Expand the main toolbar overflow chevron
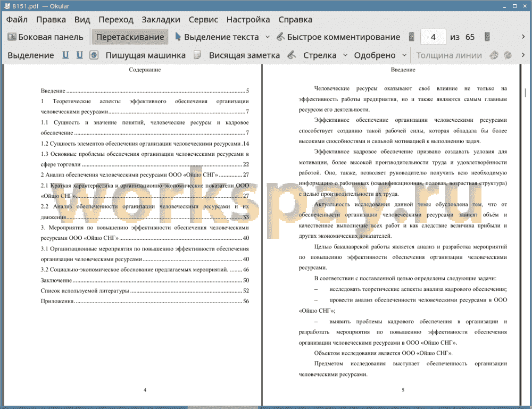Viewport: 532px width, 409px height. (523, 37)
